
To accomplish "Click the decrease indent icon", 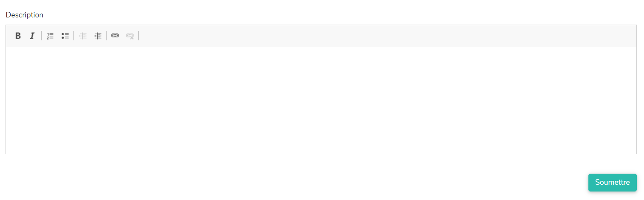I will coord(83,36).
